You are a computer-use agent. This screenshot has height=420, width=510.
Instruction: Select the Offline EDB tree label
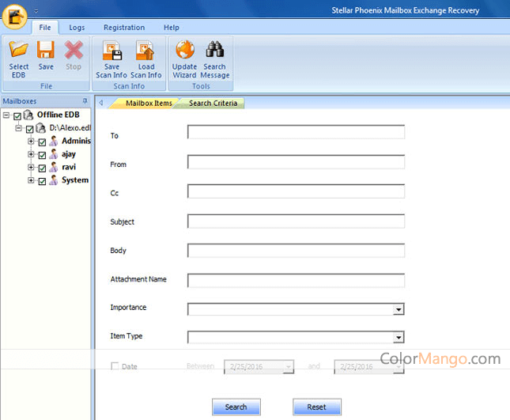coord(59,115)
